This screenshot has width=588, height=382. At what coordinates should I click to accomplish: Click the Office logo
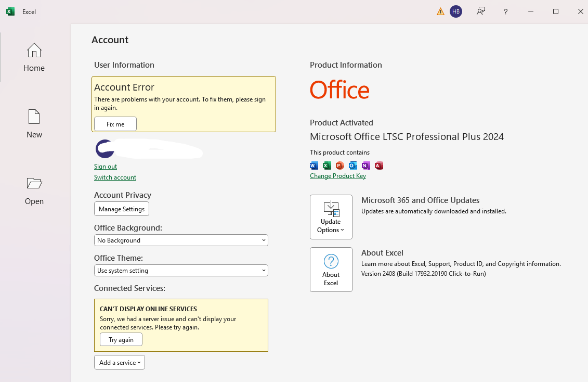tap(339, 90)
